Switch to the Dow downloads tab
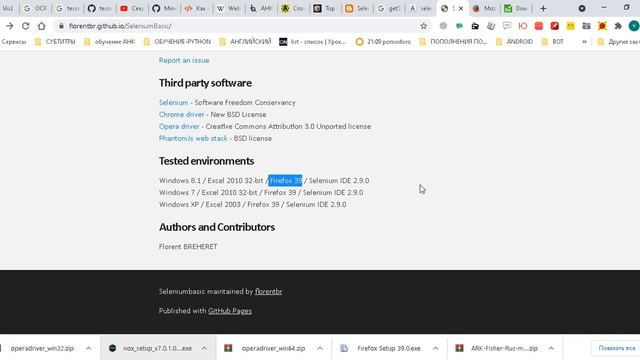 pos(516,8)
